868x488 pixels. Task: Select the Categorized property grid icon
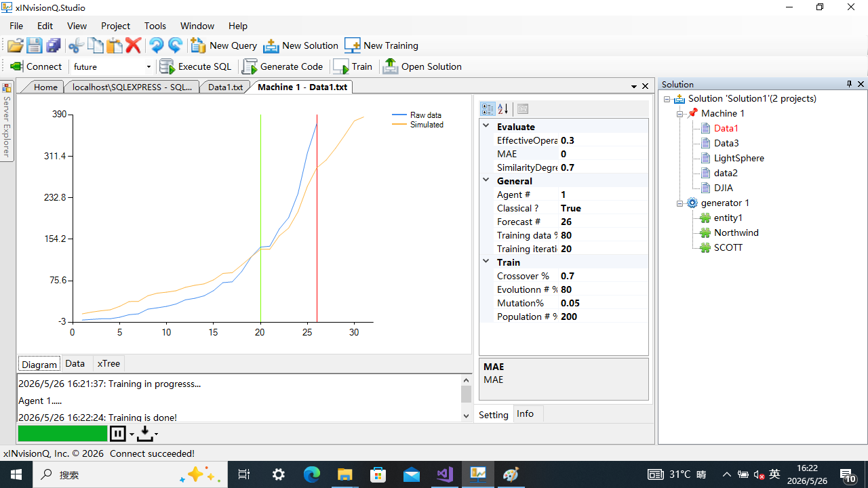pyautogui.click(x=488, y=108)
